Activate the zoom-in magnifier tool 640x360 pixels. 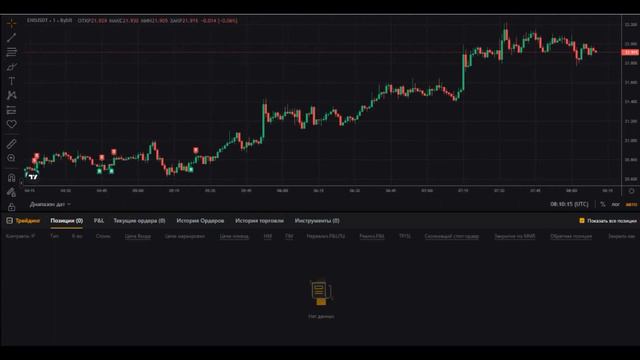(11, 158)
